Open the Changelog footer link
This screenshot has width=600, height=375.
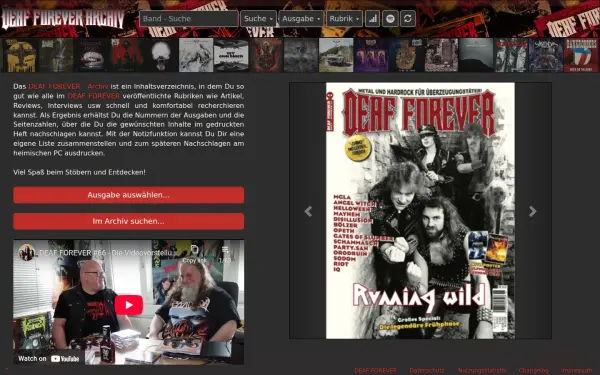click(533, 370)
